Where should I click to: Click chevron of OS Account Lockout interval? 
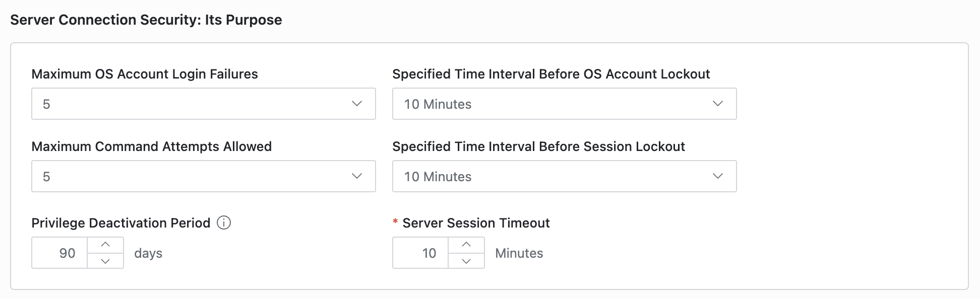pos(718,104)
